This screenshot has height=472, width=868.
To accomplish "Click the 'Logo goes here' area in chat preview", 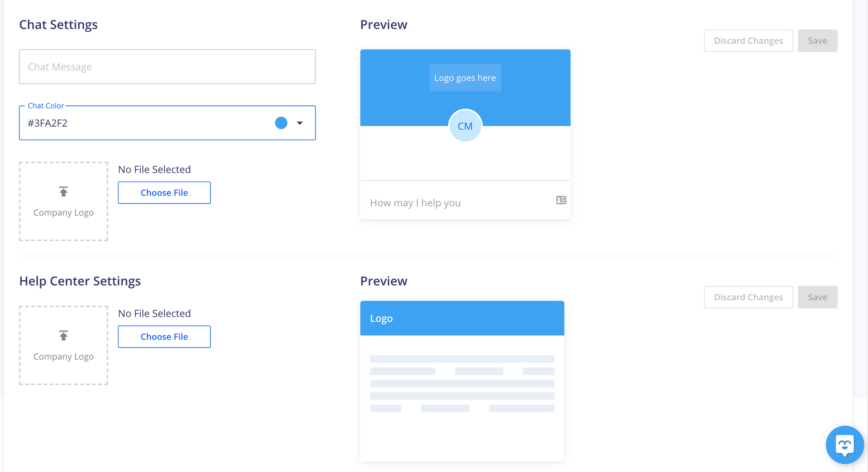I will pyautogui.click(x=465, y=77).
